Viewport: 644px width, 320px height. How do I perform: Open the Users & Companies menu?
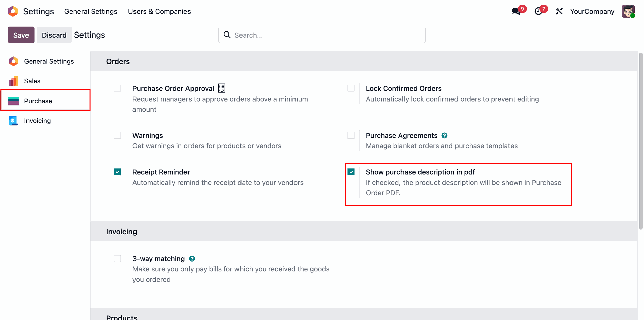[159, 11]
